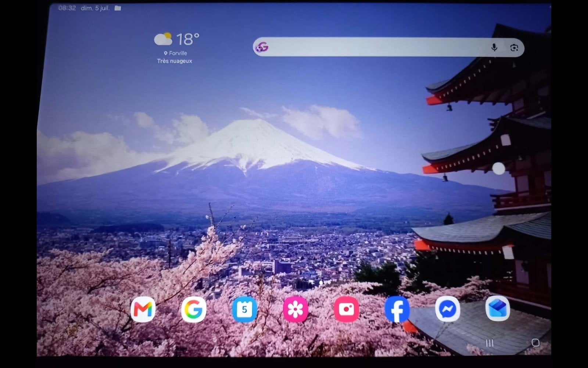Tap the Google Lens camera icon
The height and width of the screenshot is (368, 588).
point(514,48)
